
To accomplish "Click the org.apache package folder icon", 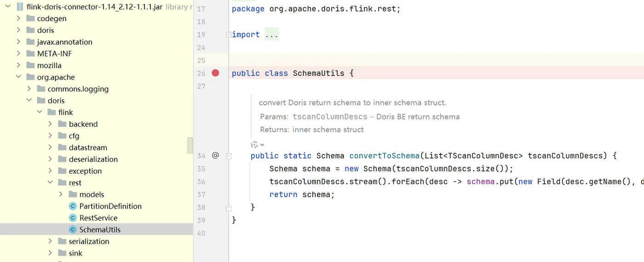I will (x=31, y=77).
